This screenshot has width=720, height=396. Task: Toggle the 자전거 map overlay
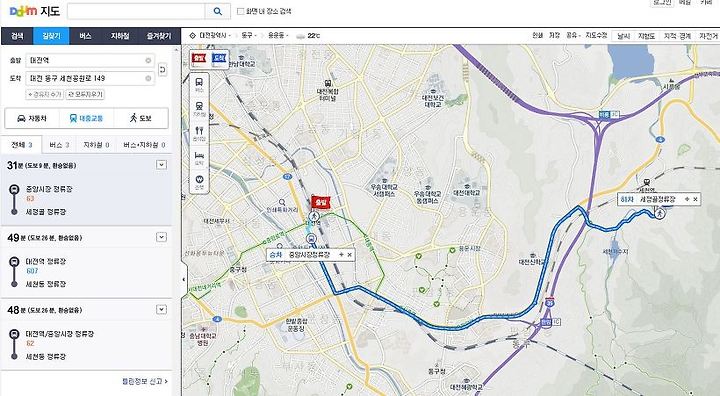pos(708,36)
